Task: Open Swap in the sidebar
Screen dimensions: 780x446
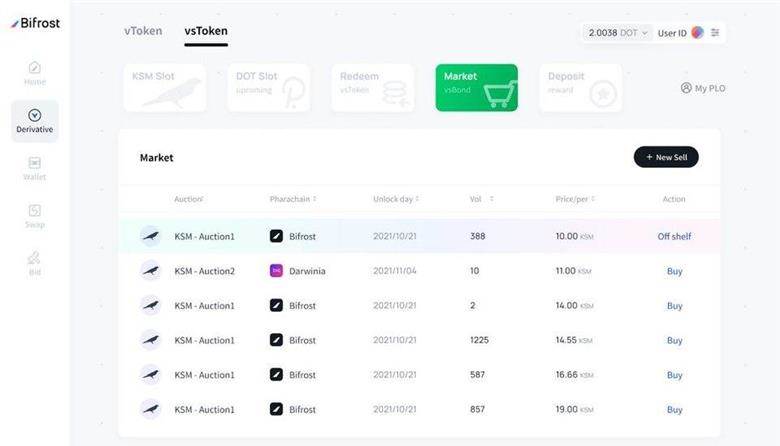Action: (x=35, y=216)
